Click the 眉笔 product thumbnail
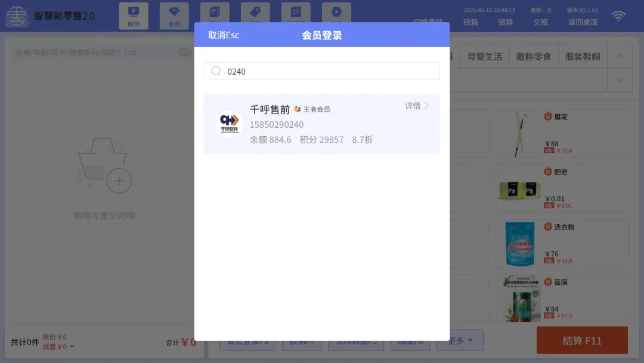644x363 pixels. (519, 133)
